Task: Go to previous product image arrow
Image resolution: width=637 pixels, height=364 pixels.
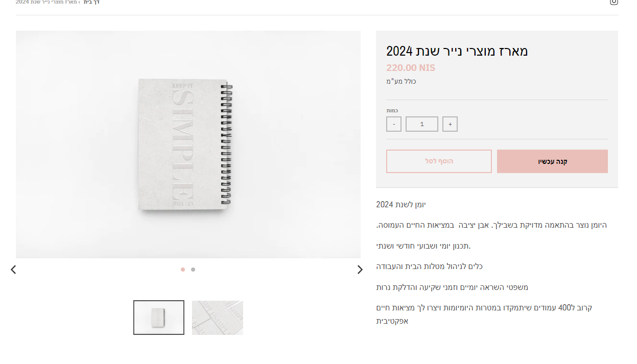Action: [13, 270]
